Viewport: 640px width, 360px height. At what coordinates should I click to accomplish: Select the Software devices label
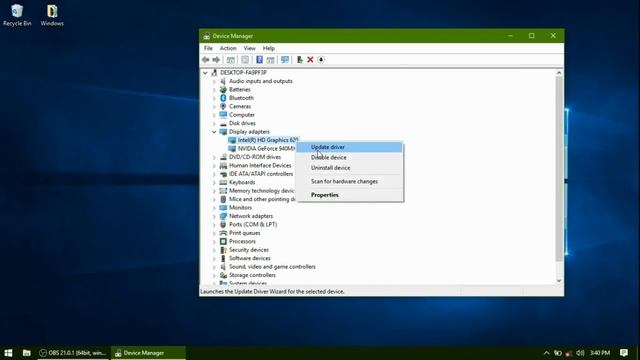point(250,258)
